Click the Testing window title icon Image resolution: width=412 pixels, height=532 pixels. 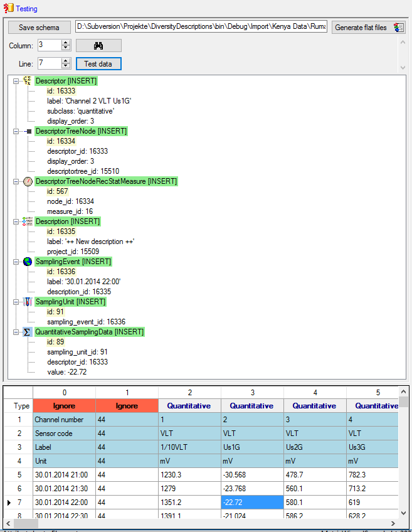(x=9, y=8)
